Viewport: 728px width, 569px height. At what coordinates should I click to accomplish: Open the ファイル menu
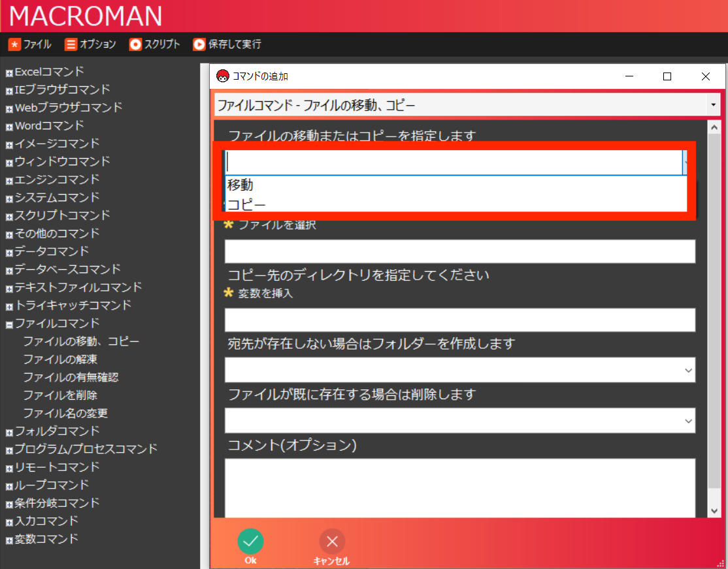pyautogui.click(x=29, y=44)
